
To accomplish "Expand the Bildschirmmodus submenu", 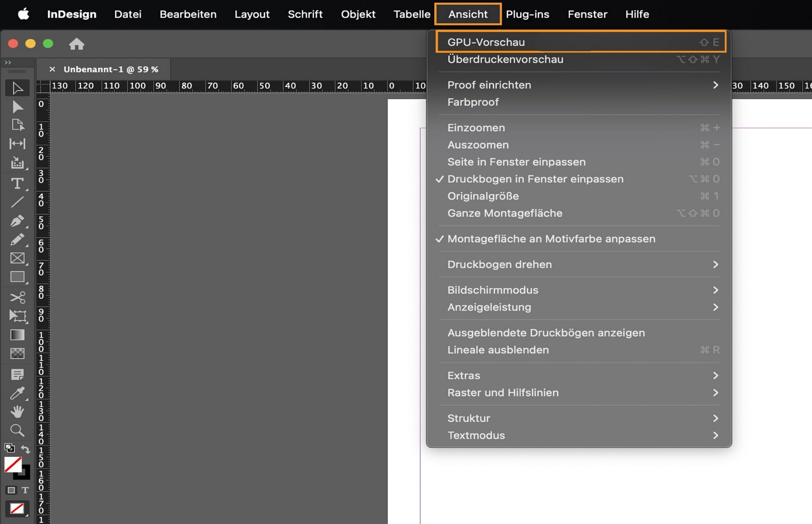I will (x=493, y=290).
